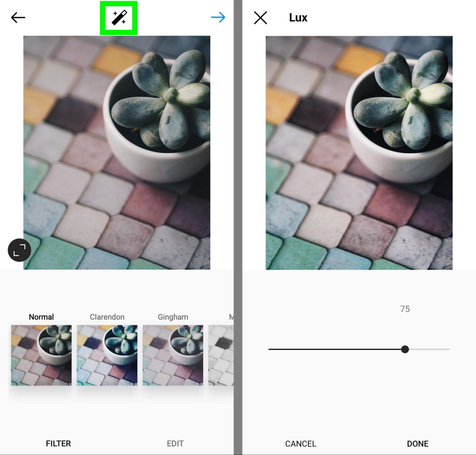The height and width of the screenshot is (455, 476).
Task: Click the magic wand/auto-enhance icon
Action: coord(119,17)
